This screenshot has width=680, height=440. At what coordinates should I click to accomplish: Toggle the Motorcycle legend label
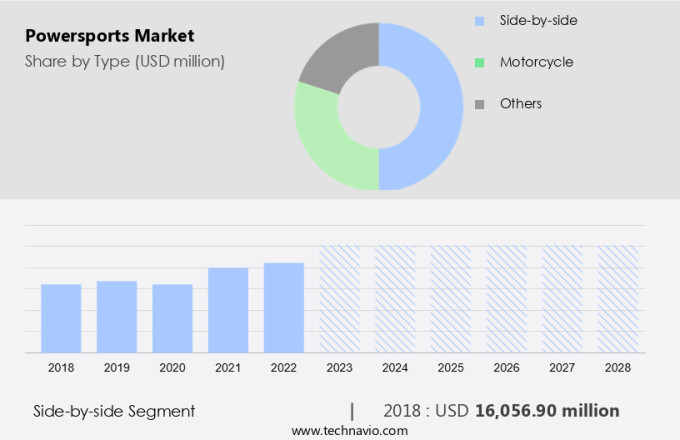(536, 62)
